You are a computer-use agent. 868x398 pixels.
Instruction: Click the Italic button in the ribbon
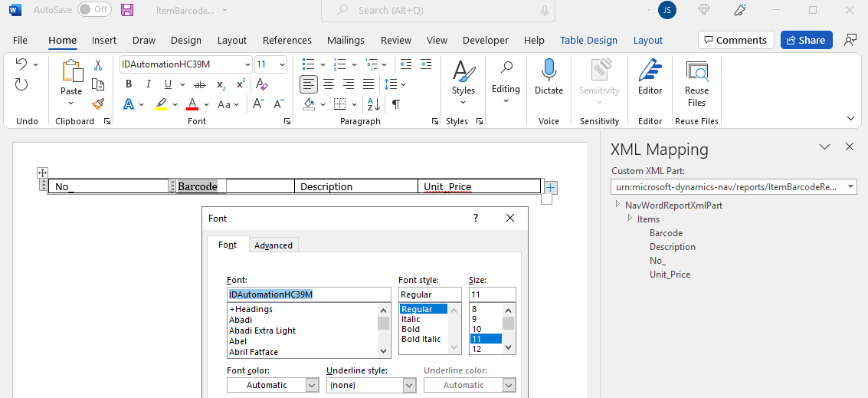point(148,84)
